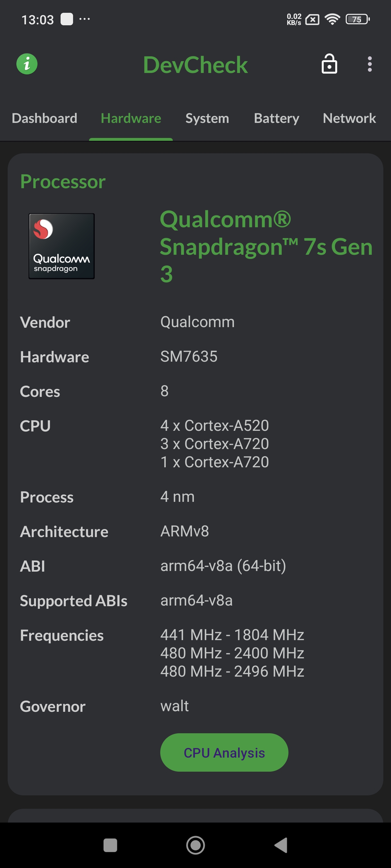Viewport: 391px width, 868px height.
Task: Tap the battery level indicator
Action: tap(358, 19)
